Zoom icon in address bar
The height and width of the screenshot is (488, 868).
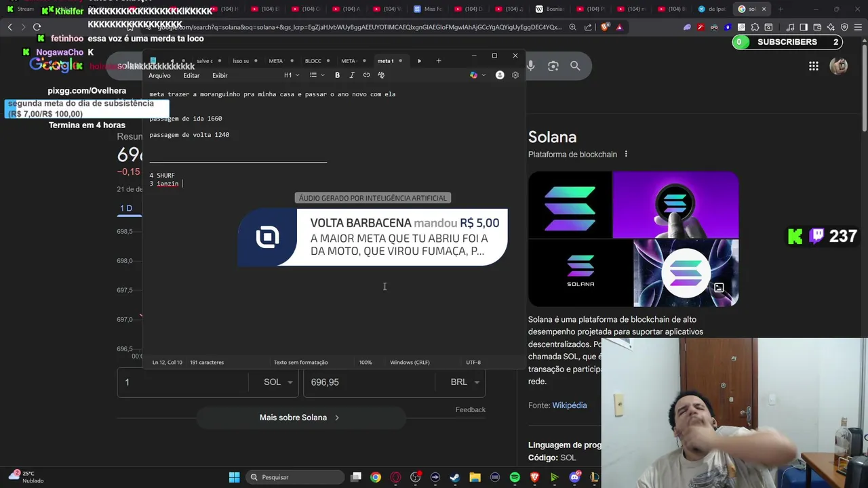click(573, 27)
